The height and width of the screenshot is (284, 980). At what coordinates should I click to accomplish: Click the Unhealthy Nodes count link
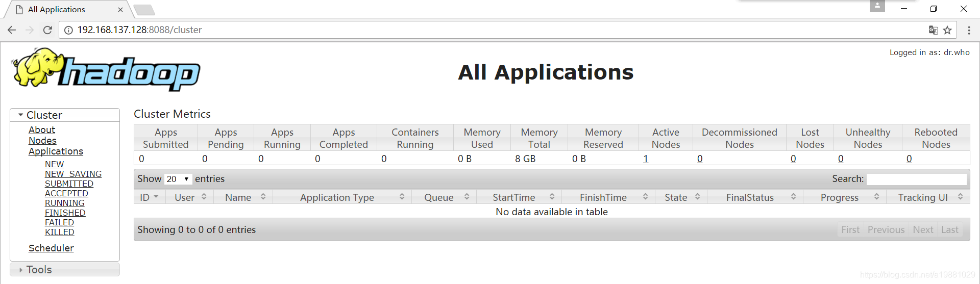841,159
